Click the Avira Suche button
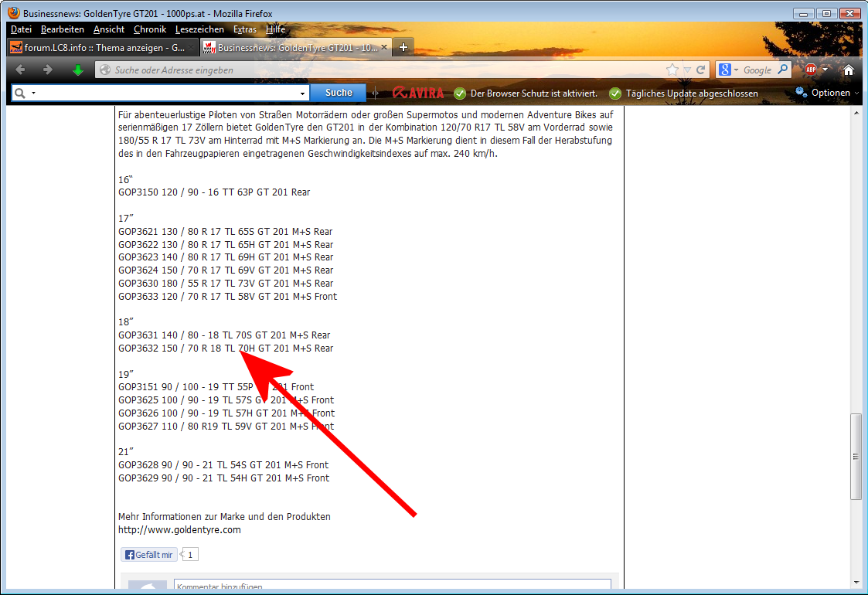 click(x=339, y=93)
